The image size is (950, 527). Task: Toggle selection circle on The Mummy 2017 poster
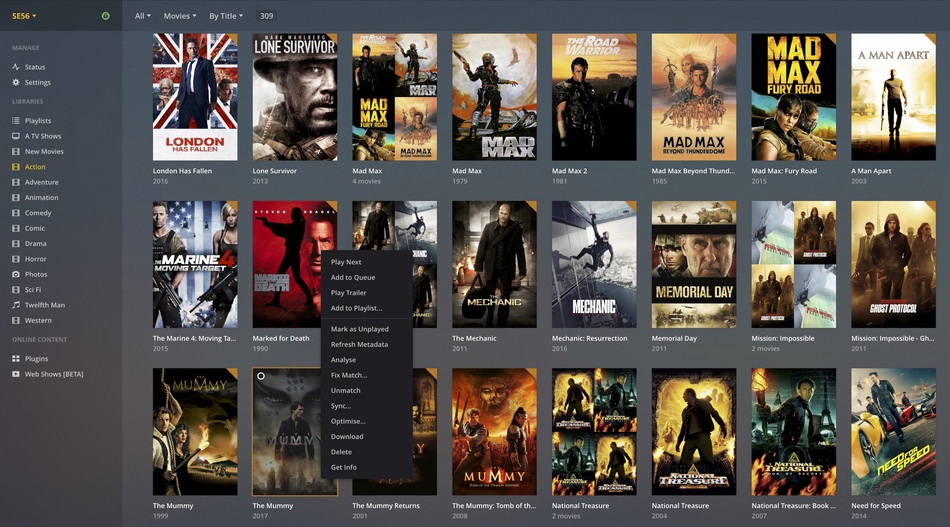(x=261, y=376)
